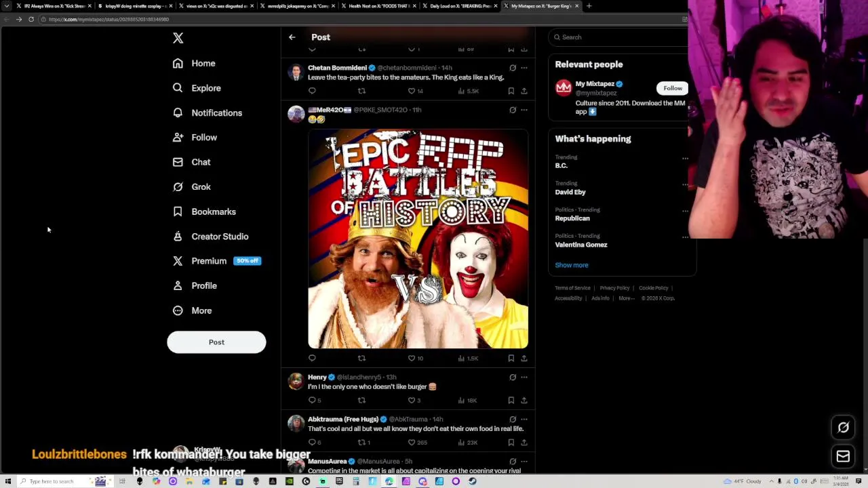The image size is (868, 488).
Task: Repost Abktrauma's post
Action: [x=363, y=443]
